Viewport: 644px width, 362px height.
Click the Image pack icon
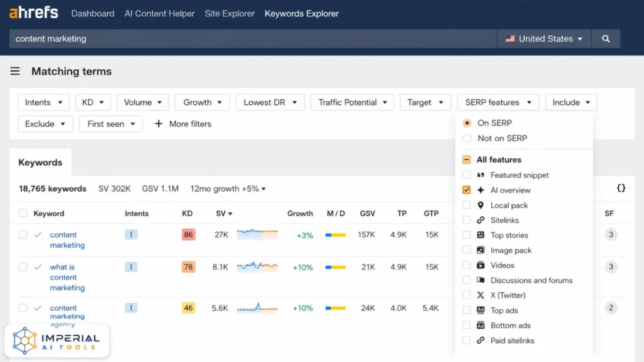tap(480, 250)
